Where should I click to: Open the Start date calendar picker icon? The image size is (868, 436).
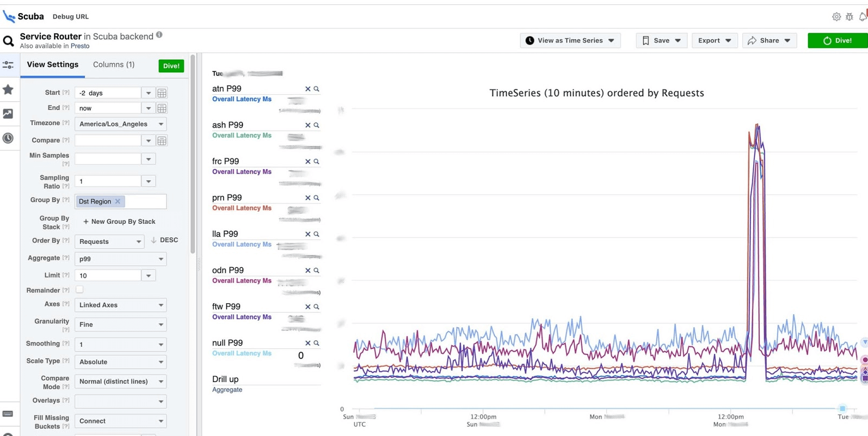162,93
